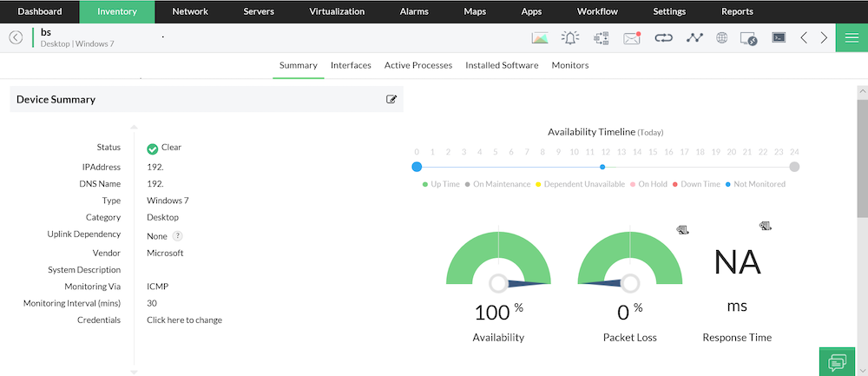The image size is (868, 376).
Task: Run trace route via zigzag icon
Action: pyautogui.click(x=694, y=37)
